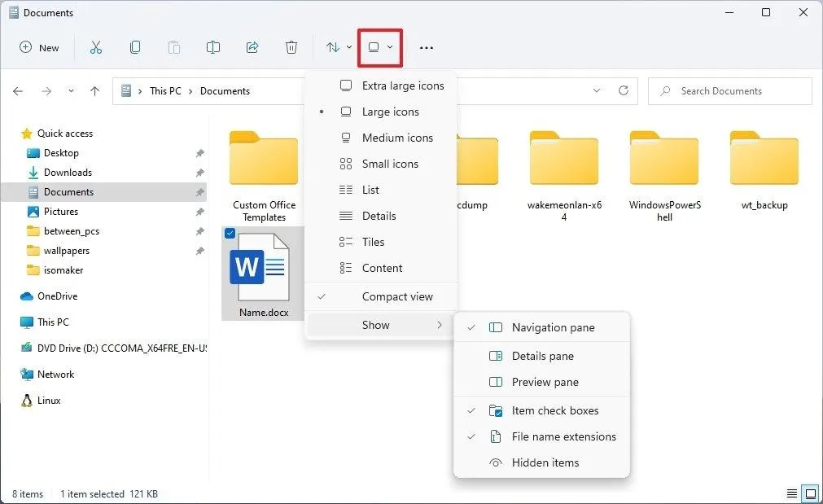The image size is (823, 504).
Task: Refresh the Documents folder view
Action: point(624,91)
